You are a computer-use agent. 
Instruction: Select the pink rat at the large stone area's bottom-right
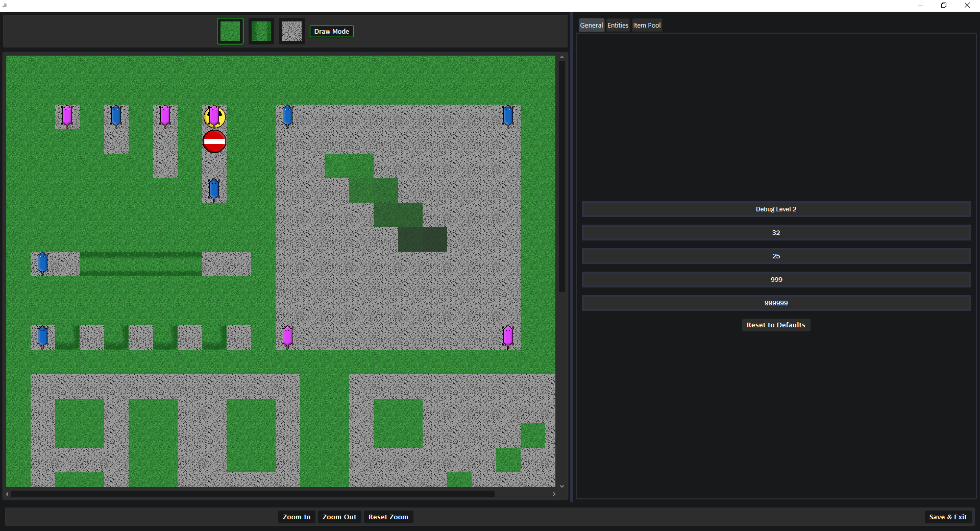(508, 337)
